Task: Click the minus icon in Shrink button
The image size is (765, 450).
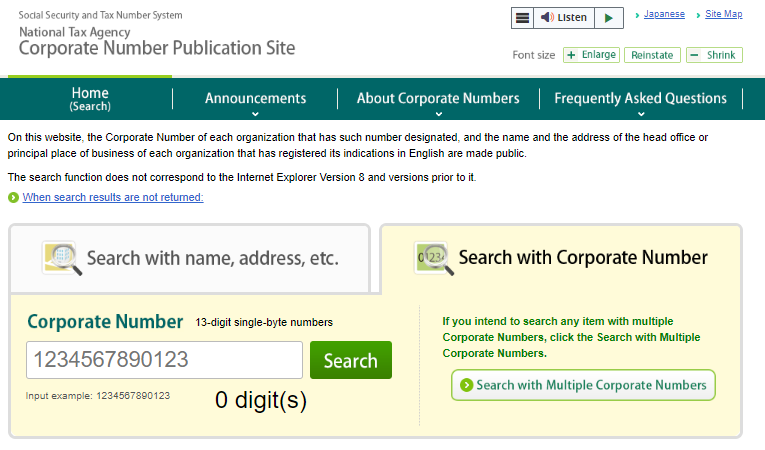Action: tap(694, 55)
